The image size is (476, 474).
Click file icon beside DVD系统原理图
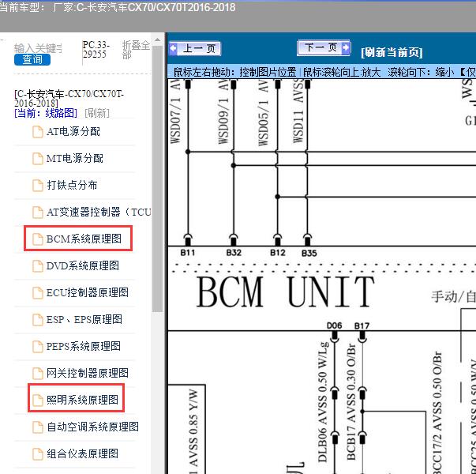click(x=38, y=265)
